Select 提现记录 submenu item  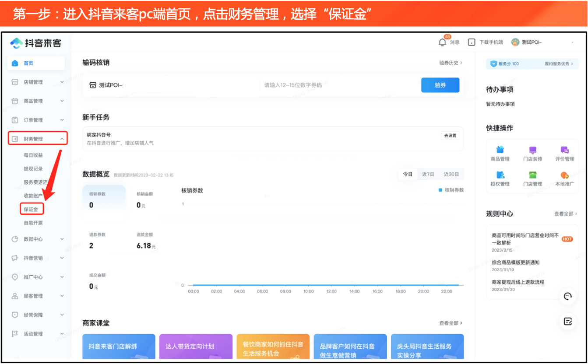pos(33,169)
